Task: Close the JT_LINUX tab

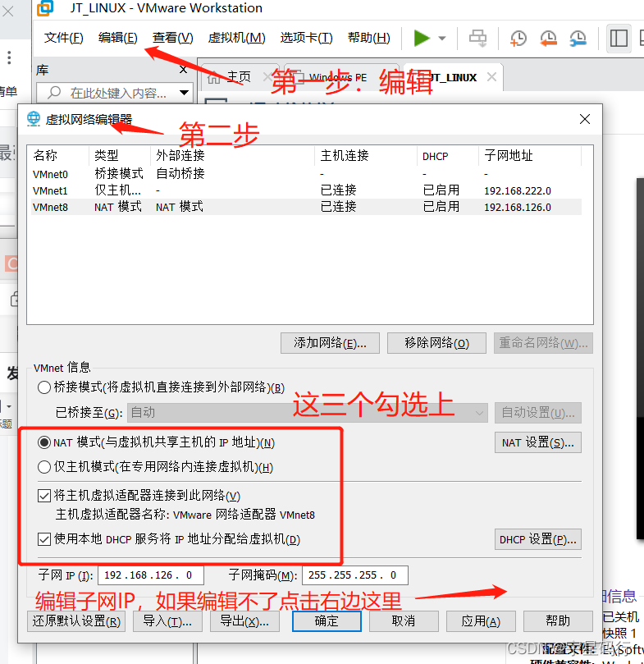Action: click(491, 77)
